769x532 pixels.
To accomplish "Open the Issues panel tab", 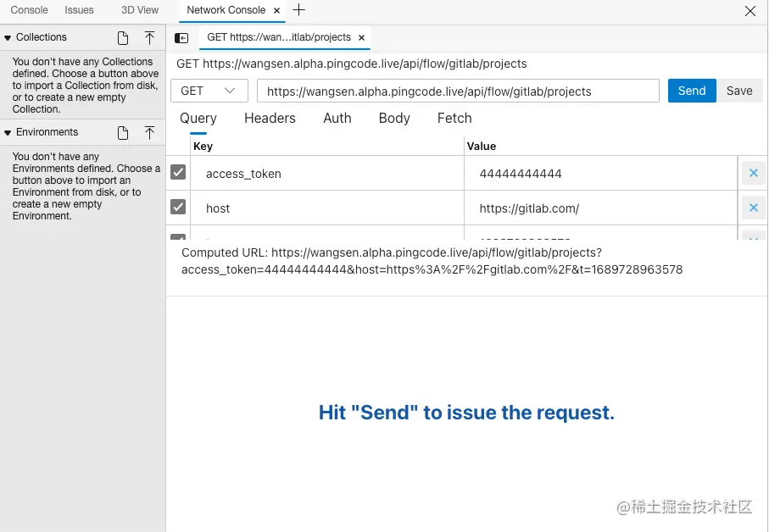I will point(79,9).
